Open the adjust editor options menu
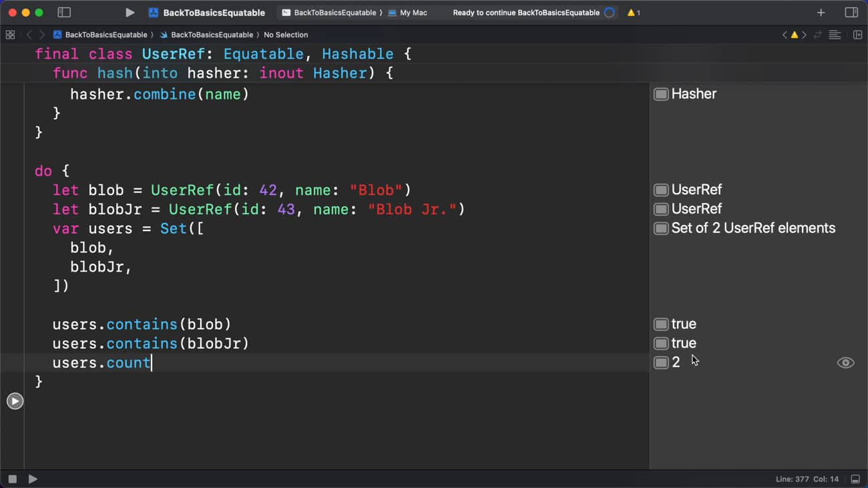The height and width of the screenshot is (488, 868). point(835,35)
